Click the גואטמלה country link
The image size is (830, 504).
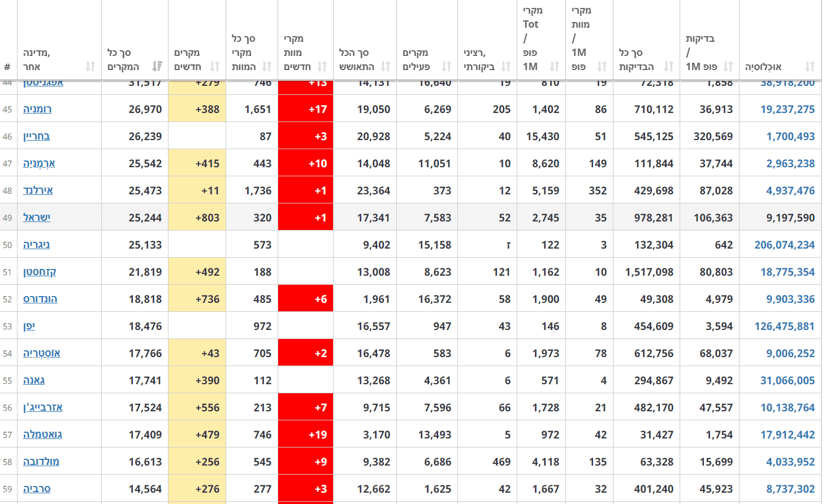[x=42, y=435]
